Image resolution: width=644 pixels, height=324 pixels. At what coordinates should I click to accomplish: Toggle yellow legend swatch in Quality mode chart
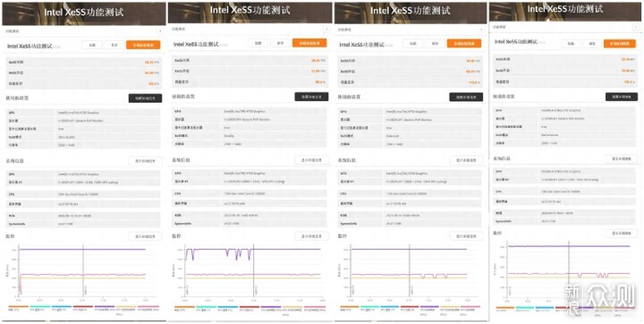coord(292,307)
